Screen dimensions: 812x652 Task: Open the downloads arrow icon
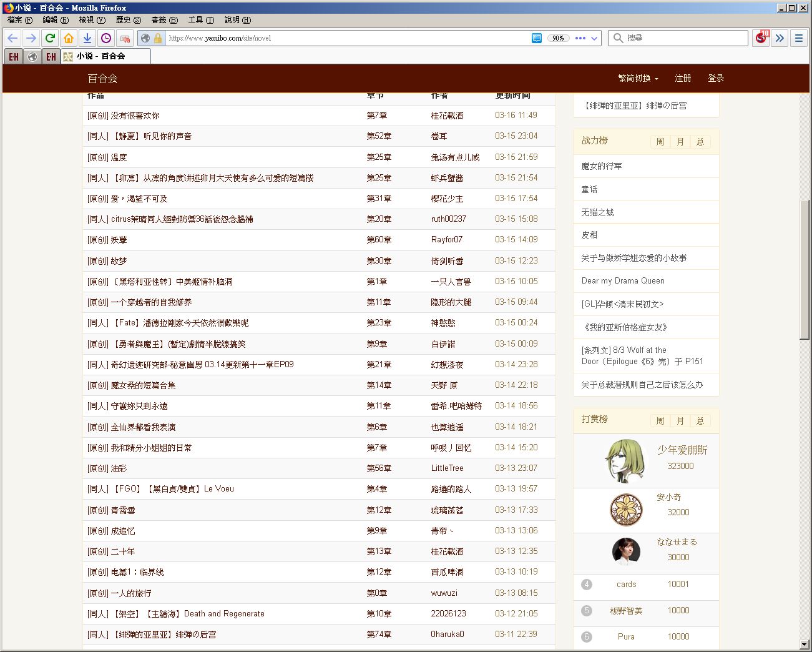point(87,38)
